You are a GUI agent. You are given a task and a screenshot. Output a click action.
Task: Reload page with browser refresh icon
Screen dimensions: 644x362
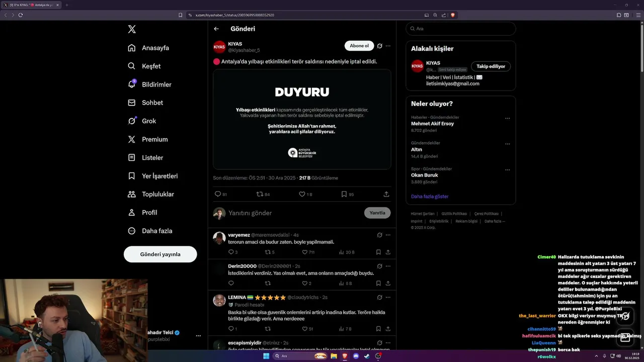tap(21, 15)
